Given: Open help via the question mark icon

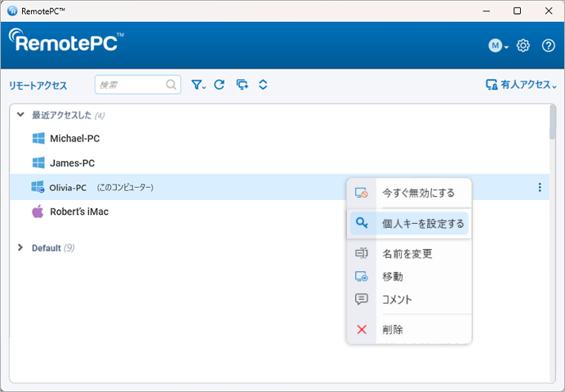Looking at the screenshot, I should (x=549, y=46).
